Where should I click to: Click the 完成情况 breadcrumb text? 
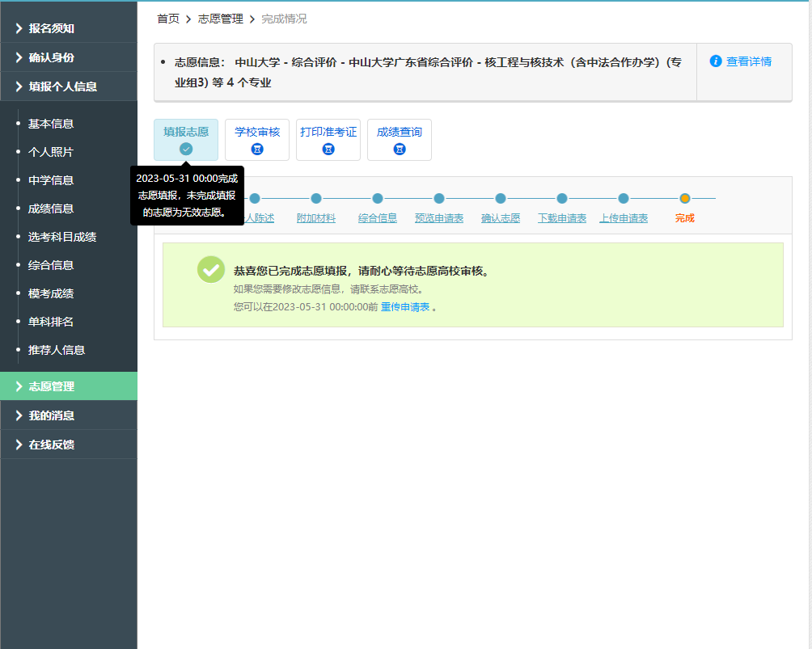point(284,19)
